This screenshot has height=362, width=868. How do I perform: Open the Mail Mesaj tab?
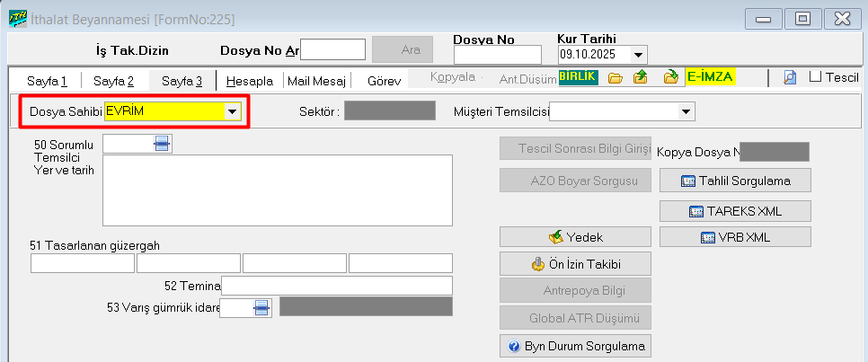coord(316,81)
